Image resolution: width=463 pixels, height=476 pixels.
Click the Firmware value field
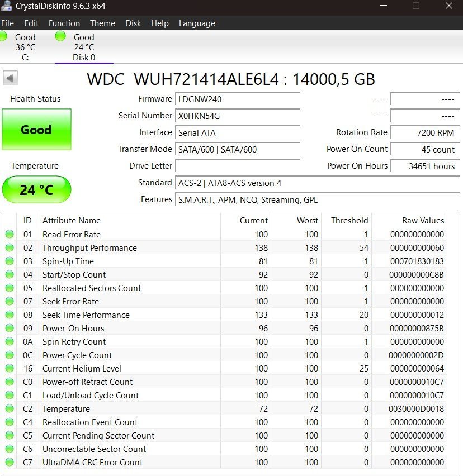(237, 99)
